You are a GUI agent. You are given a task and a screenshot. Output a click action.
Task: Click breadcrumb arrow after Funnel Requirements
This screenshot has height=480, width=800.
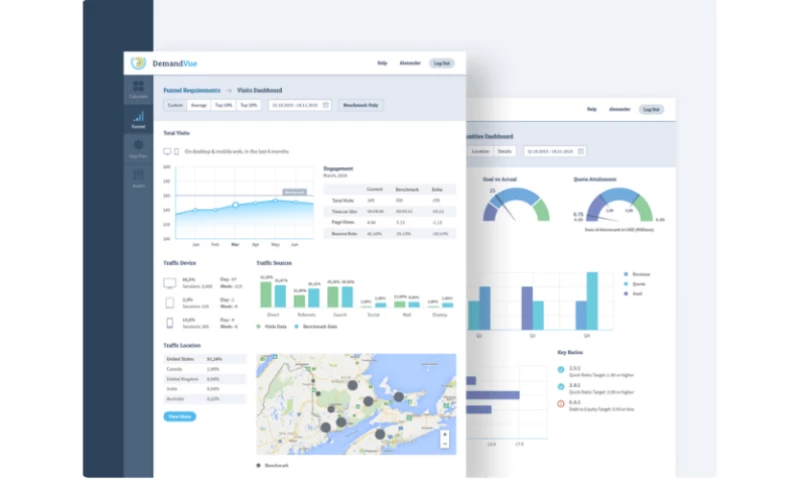[229, 90]
